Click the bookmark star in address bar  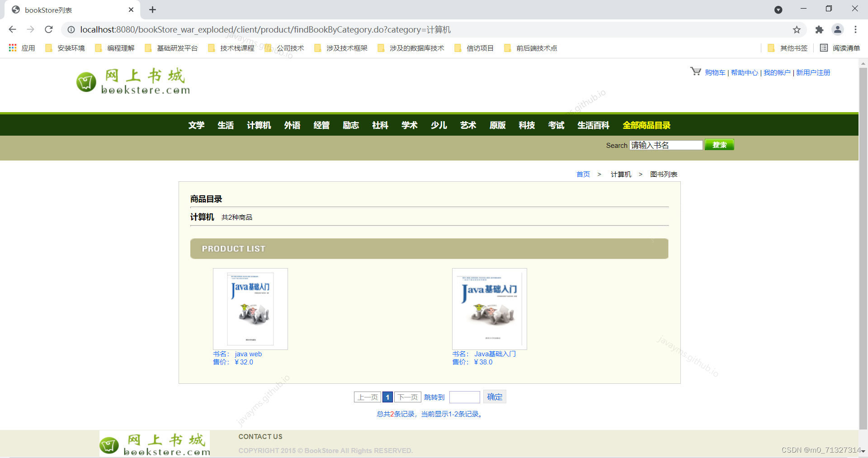(x=797, y=29)
